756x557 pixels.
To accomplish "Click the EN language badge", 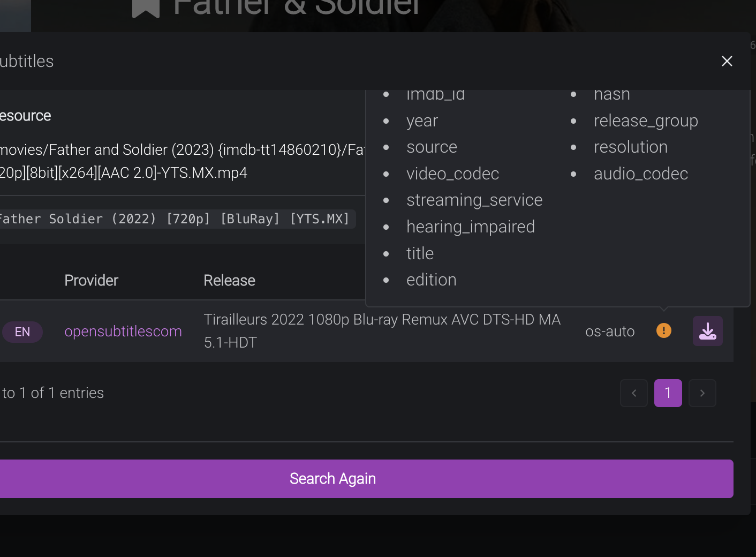I will [x=22, y=332].
